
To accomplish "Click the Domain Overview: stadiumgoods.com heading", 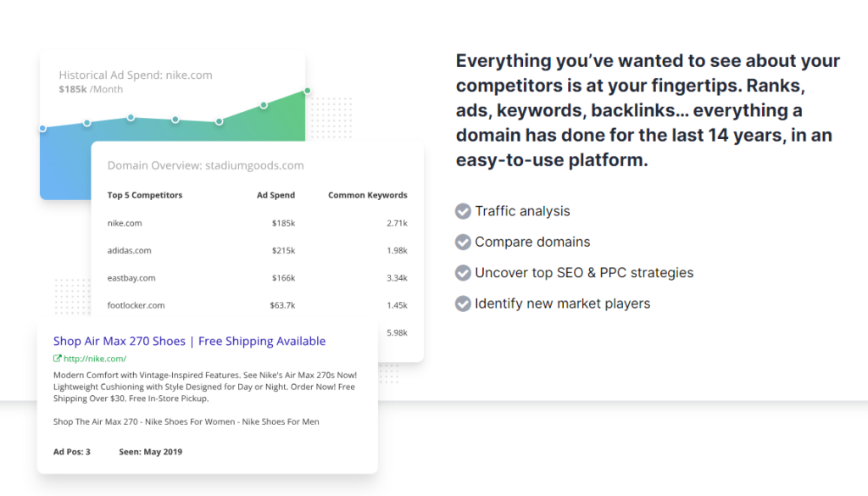I will pos(205,165).
